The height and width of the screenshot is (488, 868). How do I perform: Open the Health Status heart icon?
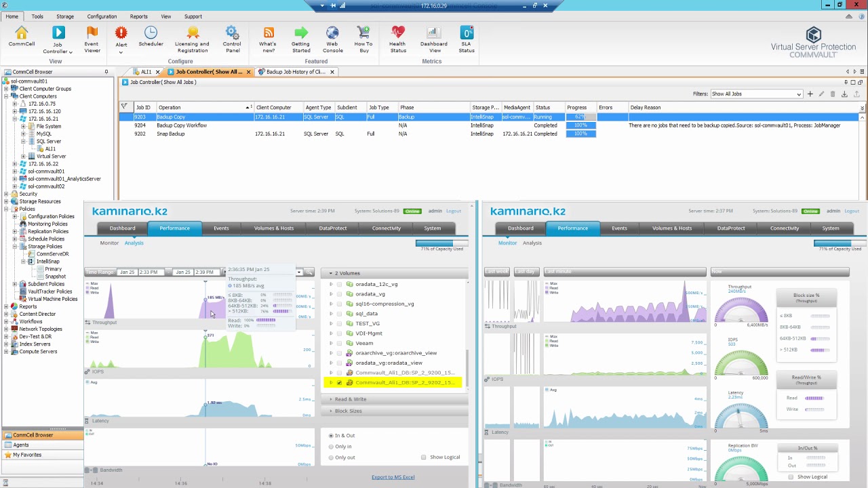[397, 40]
